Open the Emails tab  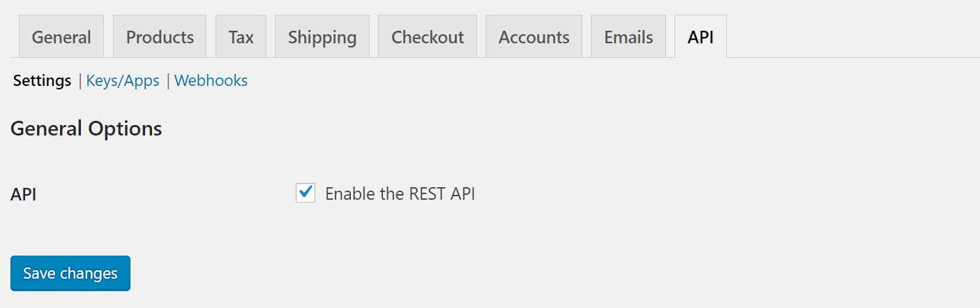(x=628, y=37)
